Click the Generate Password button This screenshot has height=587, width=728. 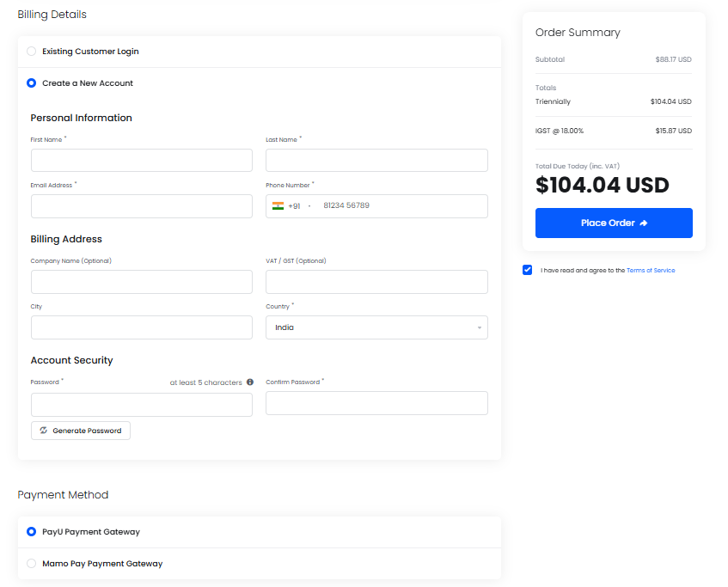tap(81, 431)
